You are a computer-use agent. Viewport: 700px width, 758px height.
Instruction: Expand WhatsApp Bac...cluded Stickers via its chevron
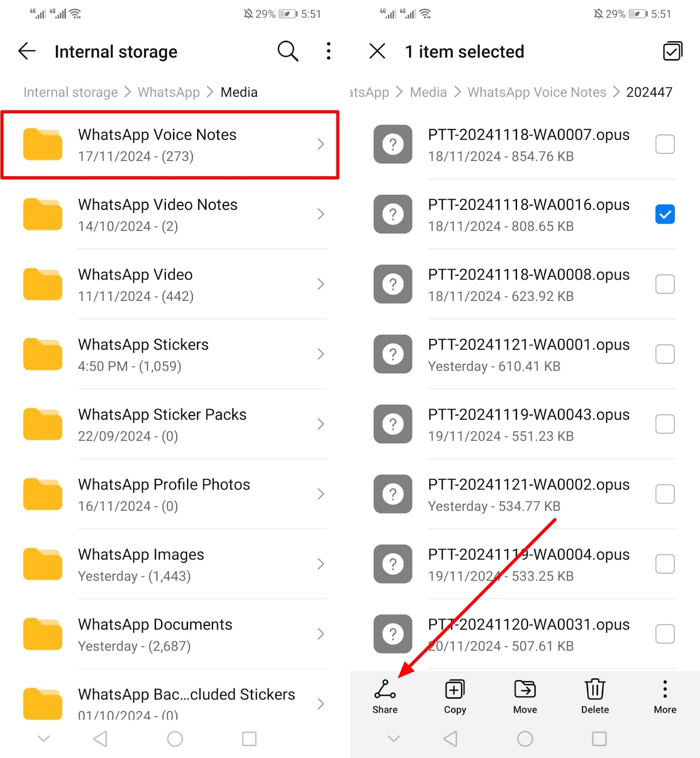(x=321, y=704)
